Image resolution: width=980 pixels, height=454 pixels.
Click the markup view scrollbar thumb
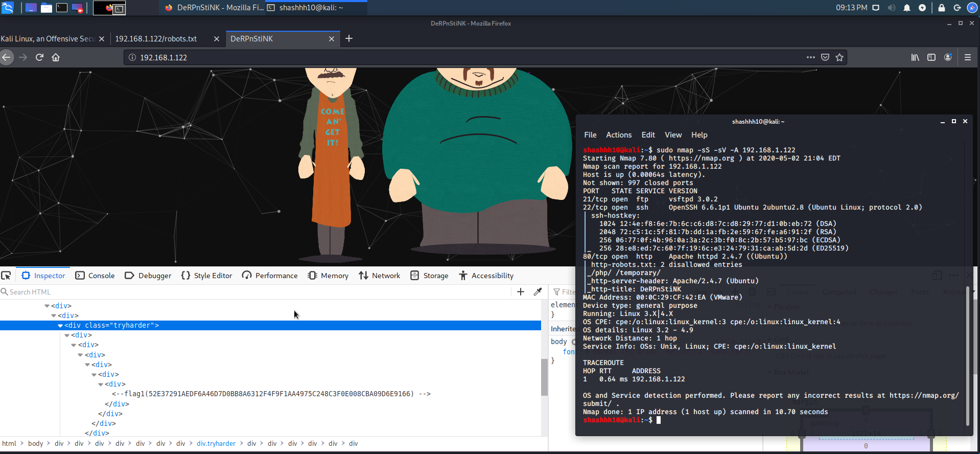[x=544, y=377]
